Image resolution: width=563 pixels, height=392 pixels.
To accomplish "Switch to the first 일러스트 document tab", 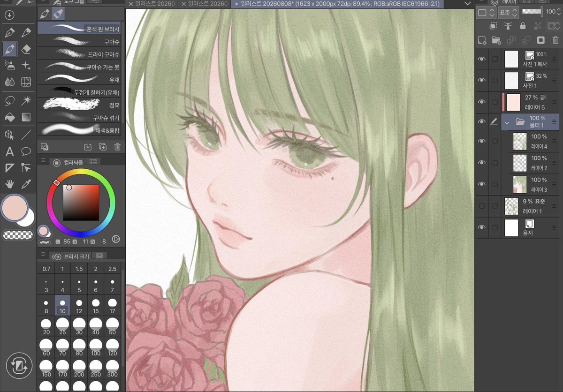I will 152,4.
